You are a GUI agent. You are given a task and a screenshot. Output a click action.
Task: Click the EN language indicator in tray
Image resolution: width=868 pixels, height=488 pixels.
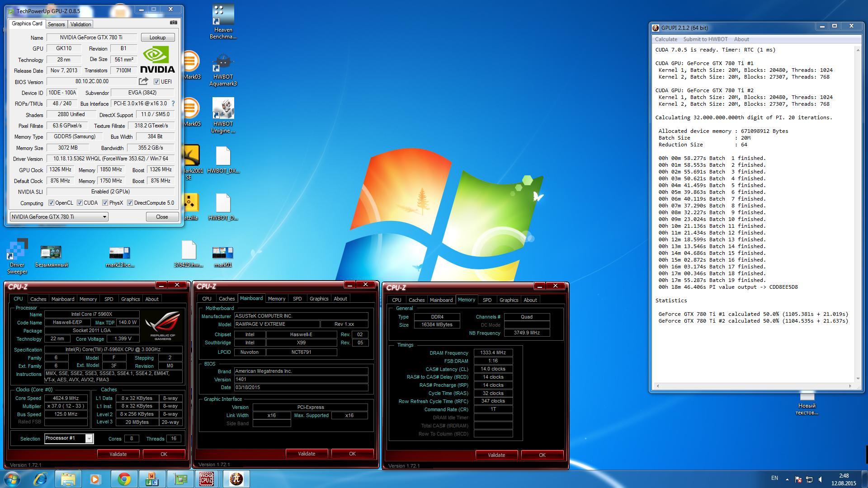pyautogui.click(x=774, y=478)
